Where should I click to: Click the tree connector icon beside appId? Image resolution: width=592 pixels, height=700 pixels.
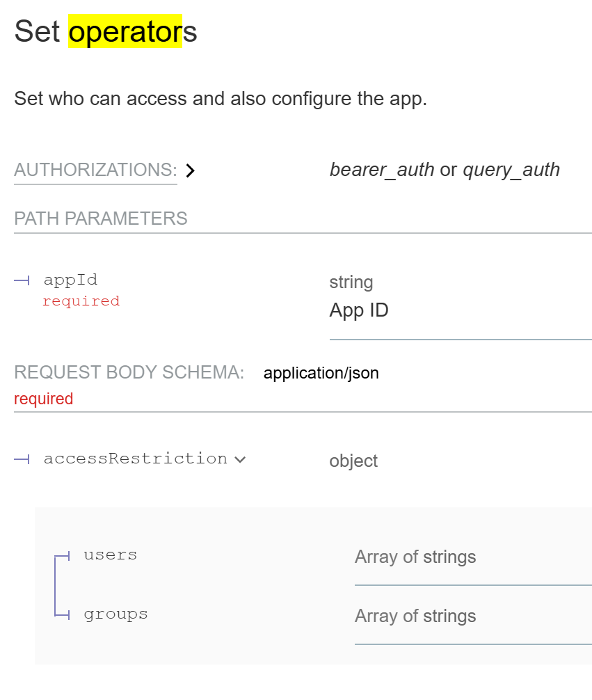[x=22, y=280]
